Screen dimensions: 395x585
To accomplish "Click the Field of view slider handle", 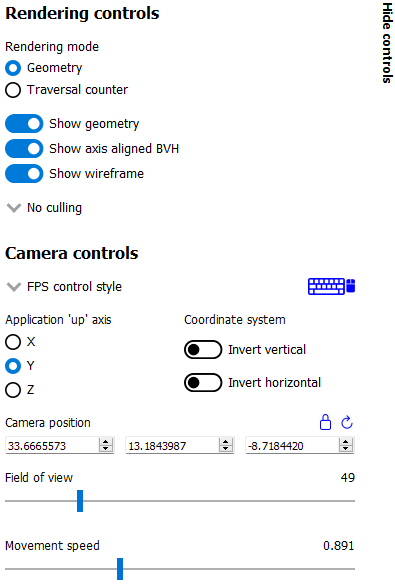I will 80,501.
